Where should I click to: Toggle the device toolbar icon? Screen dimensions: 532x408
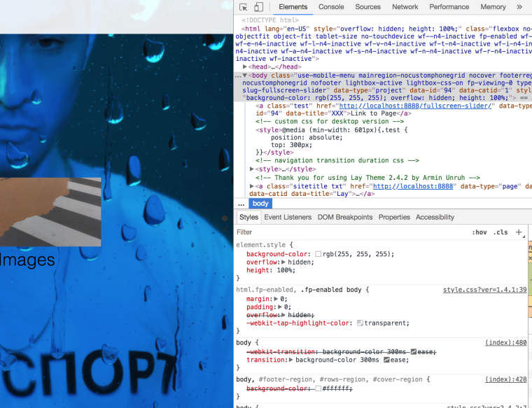pos(258,7)
